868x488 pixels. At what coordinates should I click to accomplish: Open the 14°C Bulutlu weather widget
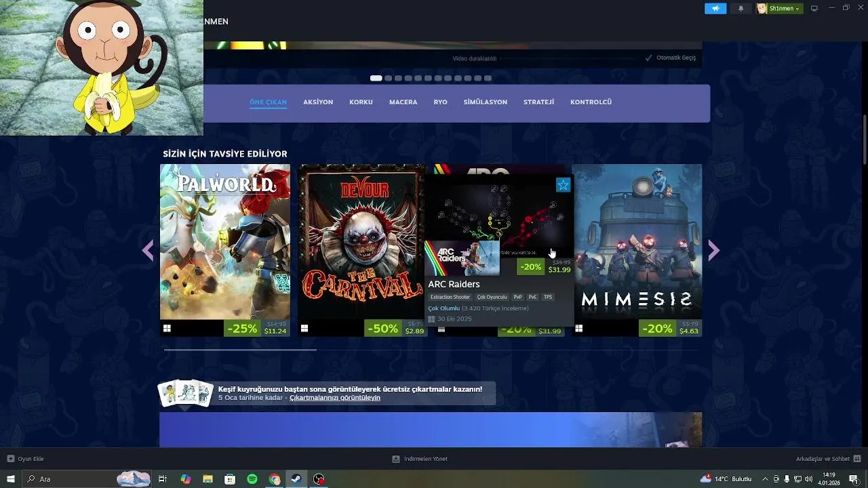726,479
